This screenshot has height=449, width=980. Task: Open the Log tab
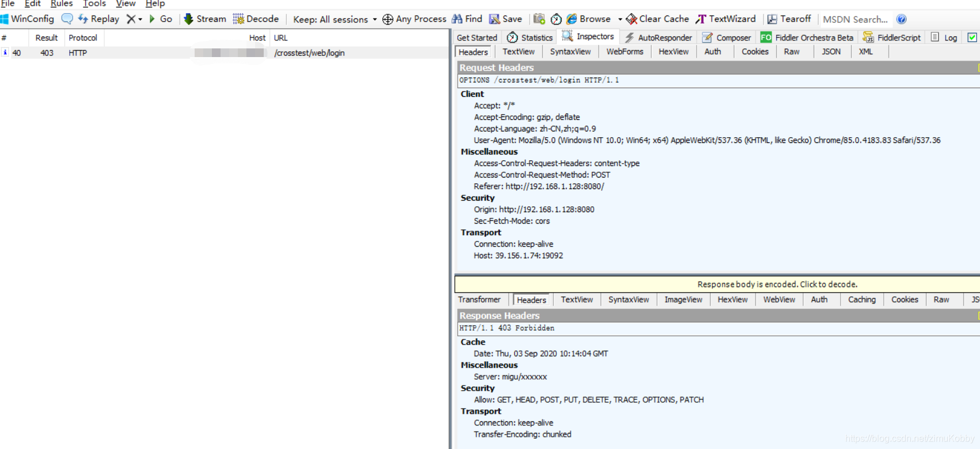click(x=944, y=37)
